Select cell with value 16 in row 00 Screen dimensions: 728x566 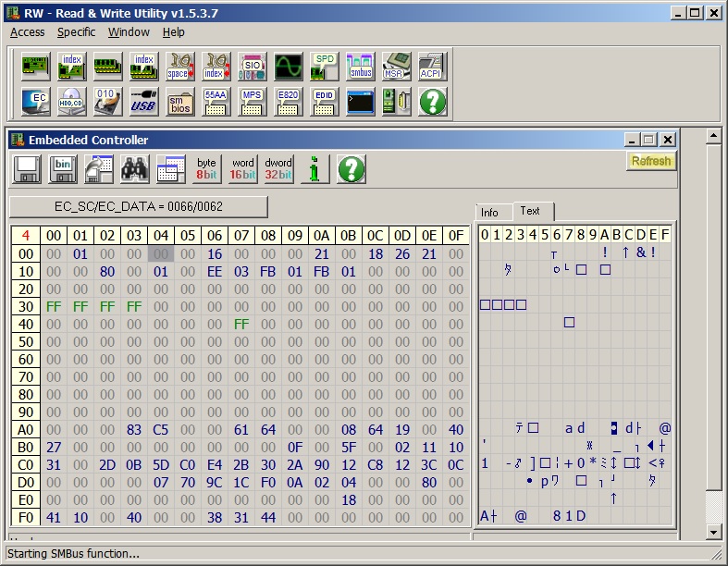(215, 254)
